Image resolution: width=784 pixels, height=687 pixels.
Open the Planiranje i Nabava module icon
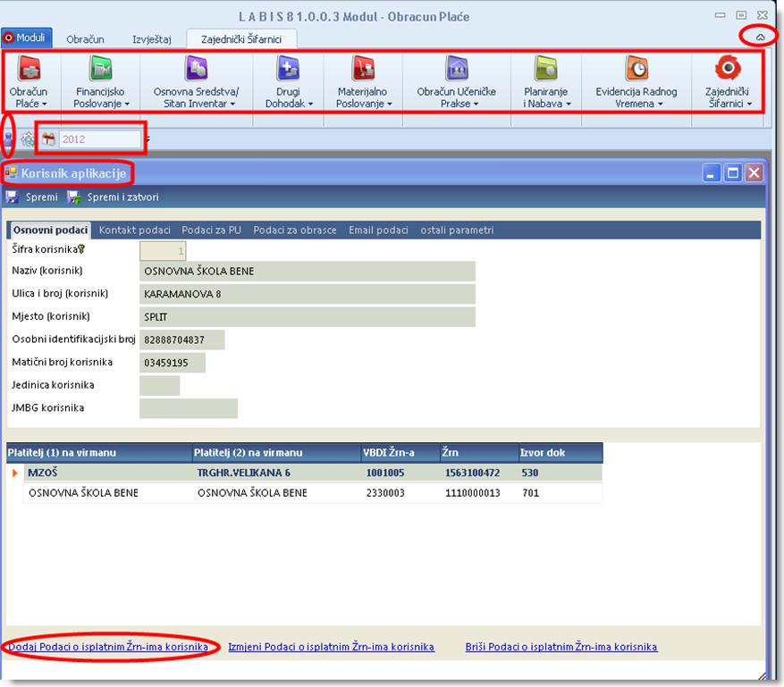(545, 68)
